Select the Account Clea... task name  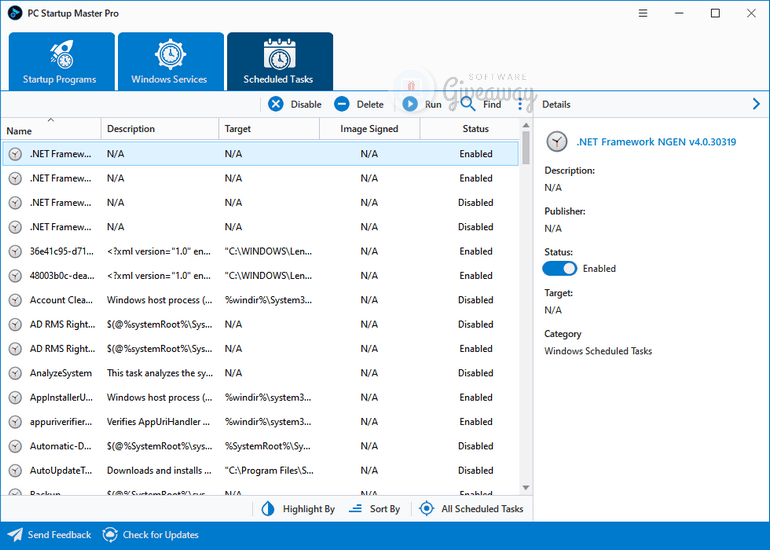click(x=61, y=300)
